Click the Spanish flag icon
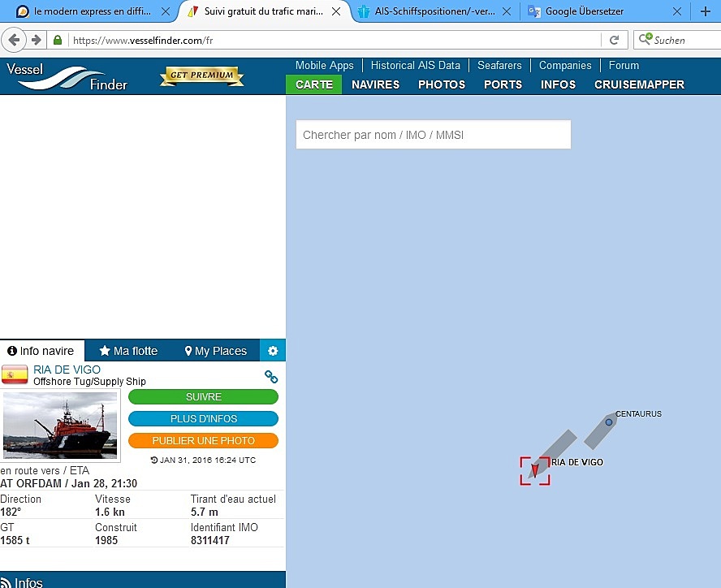The image size is (721, 588). click(x=15, y=374)
